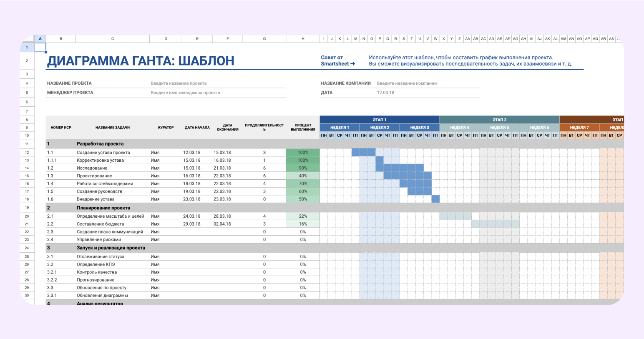Click the title 'ДИАГРАММА ГАНТА: ШАБЛОН'

pos(141,61)
